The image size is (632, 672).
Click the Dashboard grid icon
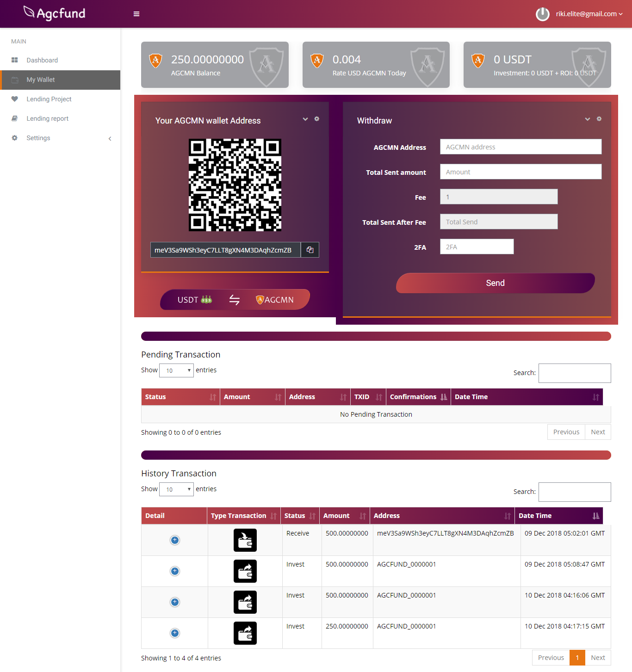click(15, 60)
